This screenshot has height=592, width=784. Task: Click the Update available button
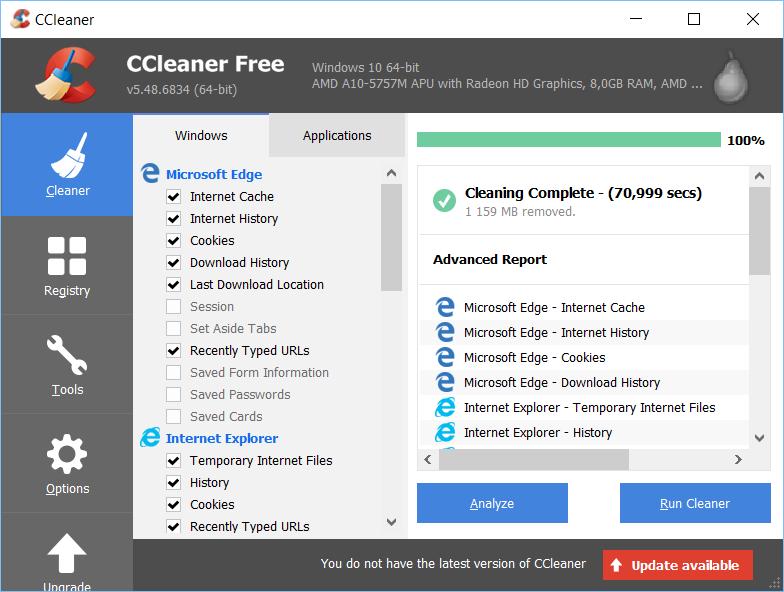click(x=678, y=565)
